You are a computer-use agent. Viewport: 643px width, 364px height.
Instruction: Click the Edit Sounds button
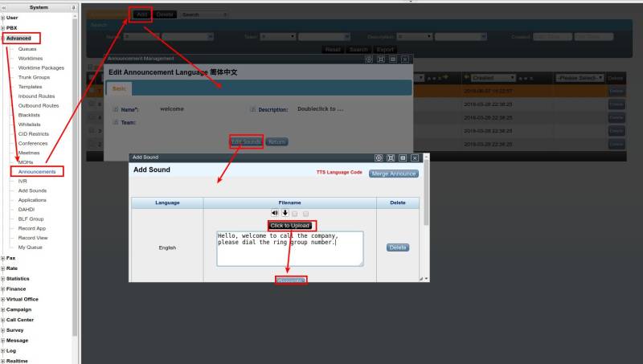point(246,141)
